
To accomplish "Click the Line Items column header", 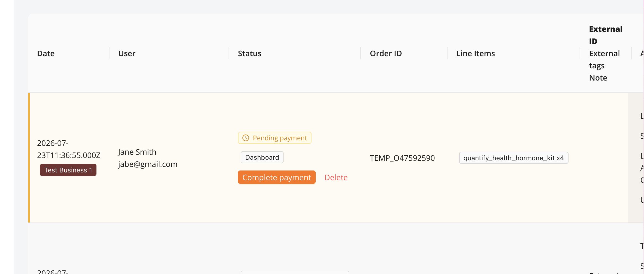I will (x=475, y=53).
